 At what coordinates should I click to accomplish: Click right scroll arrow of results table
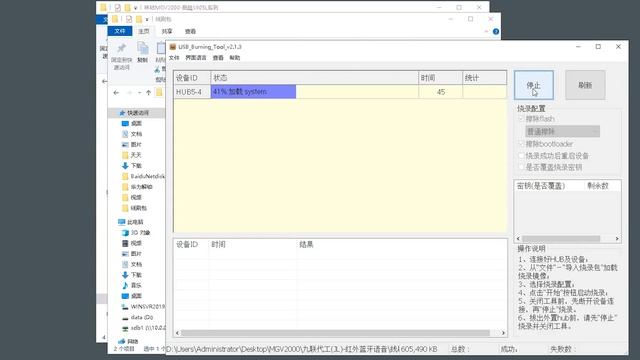pyautogui.click(x=503, y=333)
